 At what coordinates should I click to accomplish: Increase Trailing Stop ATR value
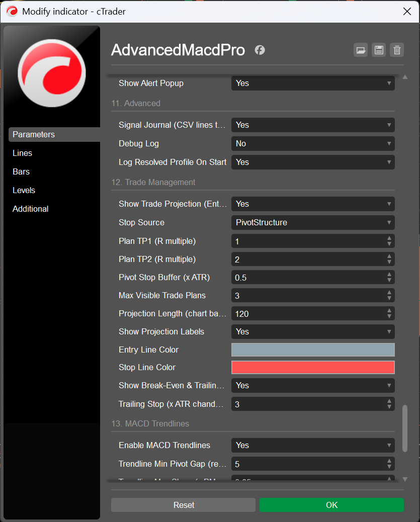point(389,401)
